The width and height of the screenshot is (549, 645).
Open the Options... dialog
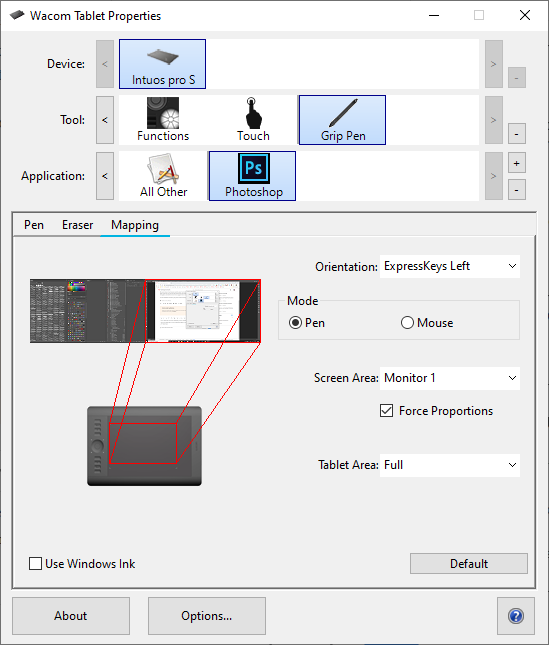(207, 616)
